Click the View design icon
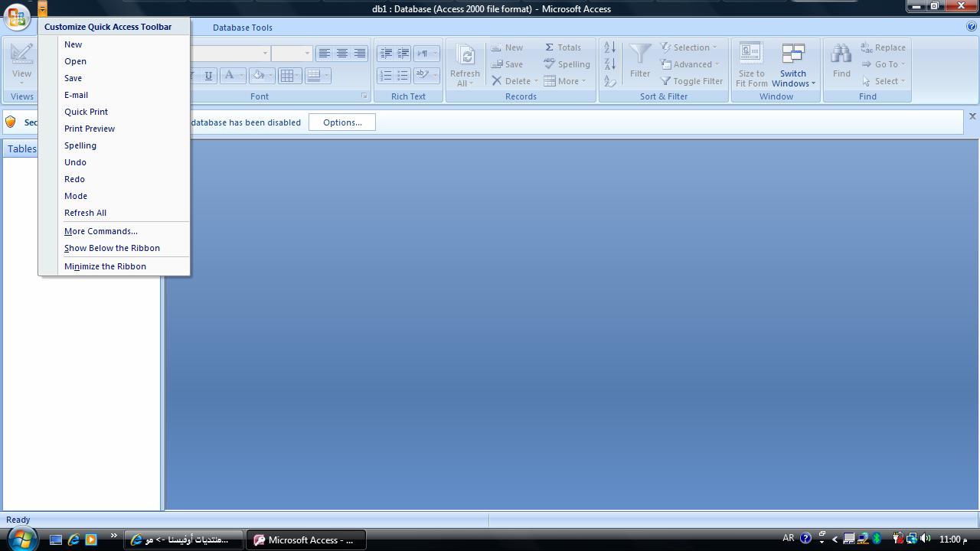Viewport: 980px width, 551px height. 21,55
